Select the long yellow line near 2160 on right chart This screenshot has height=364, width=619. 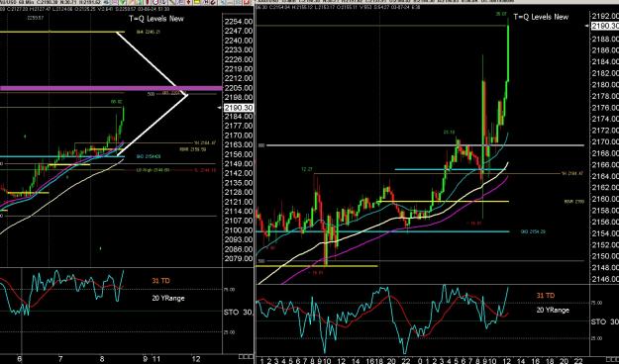(444, 202)
